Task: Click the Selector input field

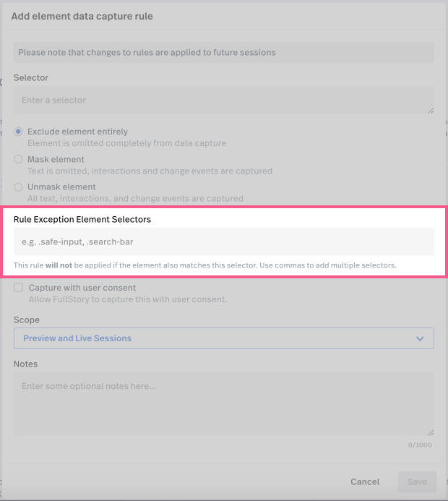Action: [x=223, y=100]
